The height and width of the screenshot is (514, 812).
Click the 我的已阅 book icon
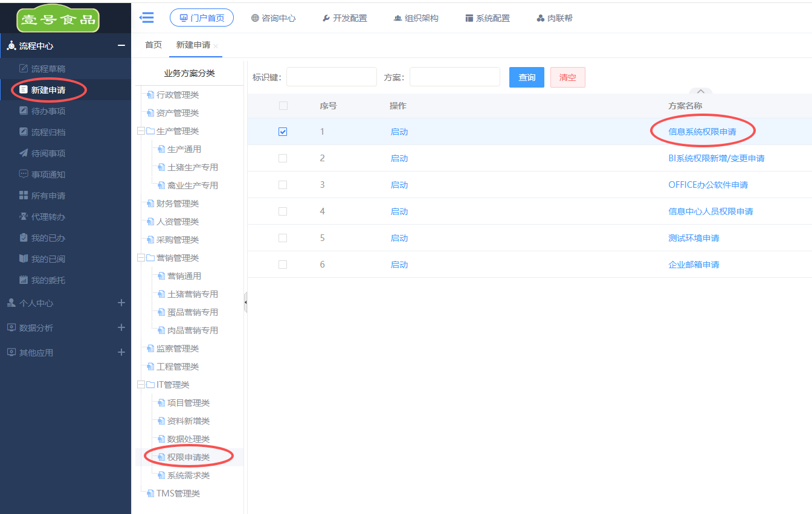[x=24, y=259]
